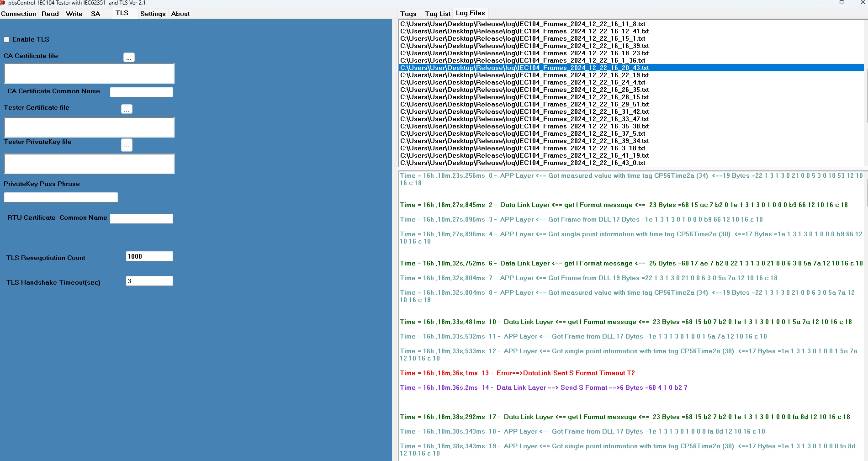868x461 pixels.
Task: Click the CA Certificate Common Name field
Action: click(x=142, y=92)
